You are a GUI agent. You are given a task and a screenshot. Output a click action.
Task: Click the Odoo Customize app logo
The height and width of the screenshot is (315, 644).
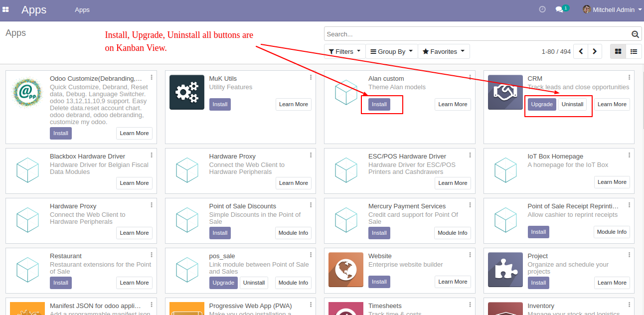[x=27, y=92]
